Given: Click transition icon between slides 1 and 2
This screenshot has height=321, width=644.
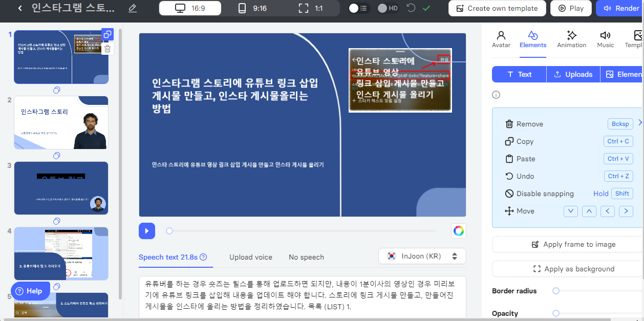Looking at the screenshot, I should tap(57, 90).
